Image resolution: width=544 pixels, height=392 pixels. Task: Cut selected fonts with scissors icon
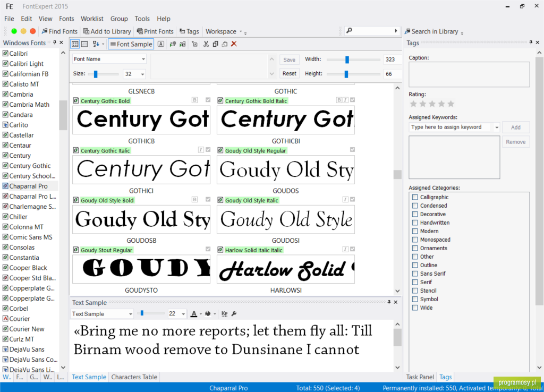click(x=206, y=44)
